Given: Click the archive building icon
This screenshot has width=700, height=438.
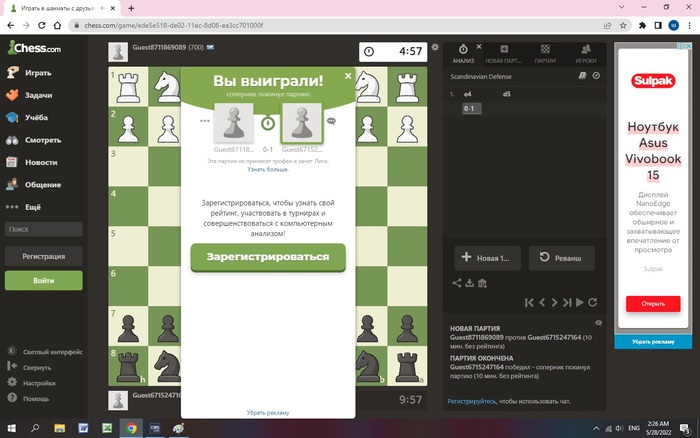Looking at the screenshot, I should (x=482, y=283).
